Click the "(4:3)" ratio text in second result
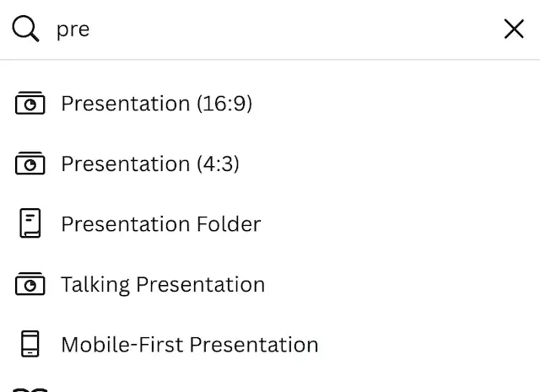Image resolution: width=540 pixels, height=392 pixels. click(218, 164)
